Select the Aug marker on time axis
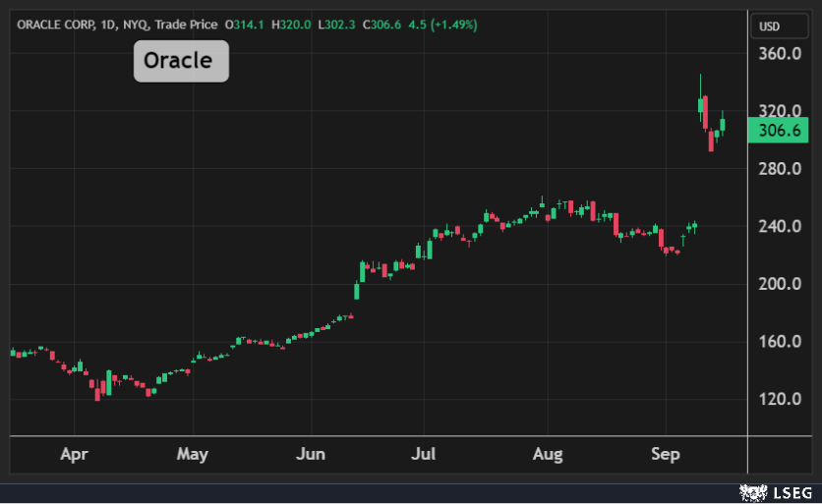This screenshot has height=504, width=822. click(547, 455)
